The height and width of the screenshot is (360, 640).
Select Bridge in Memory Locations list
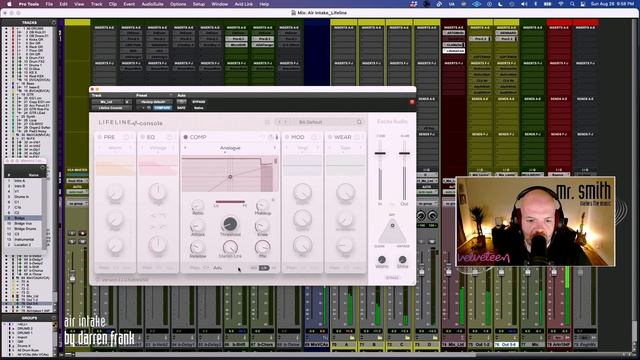23,218
